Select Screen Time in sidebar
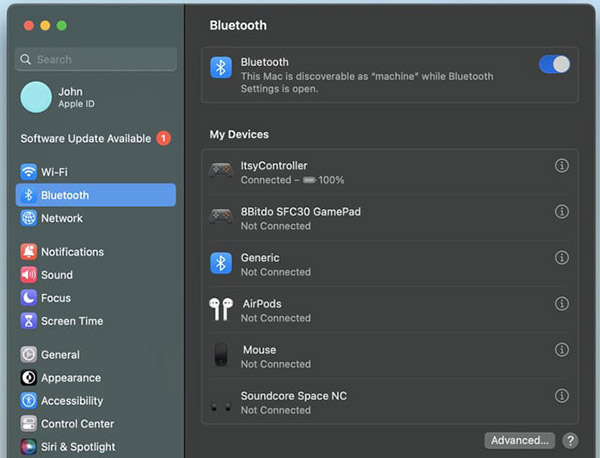Image resolution: width=600 pixels, height=458 pixels. click(x=72, y=321)
